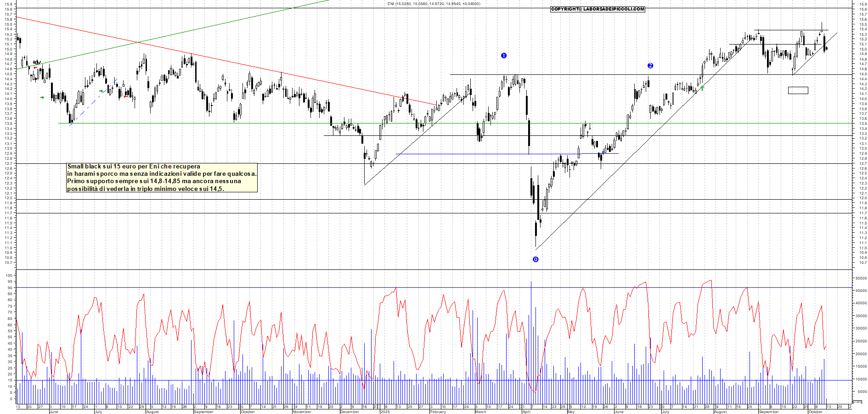Open the LABORSADEIPICCOLI.COM copyright label
868x414 pixels.
point(597,9)
